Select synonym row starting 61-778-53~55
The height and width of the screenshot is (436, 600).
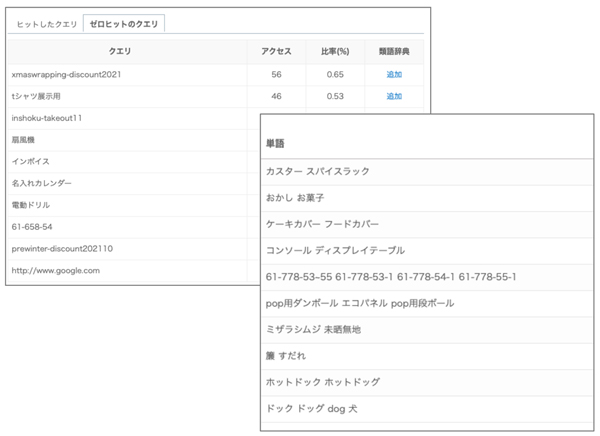pos(427,277)
